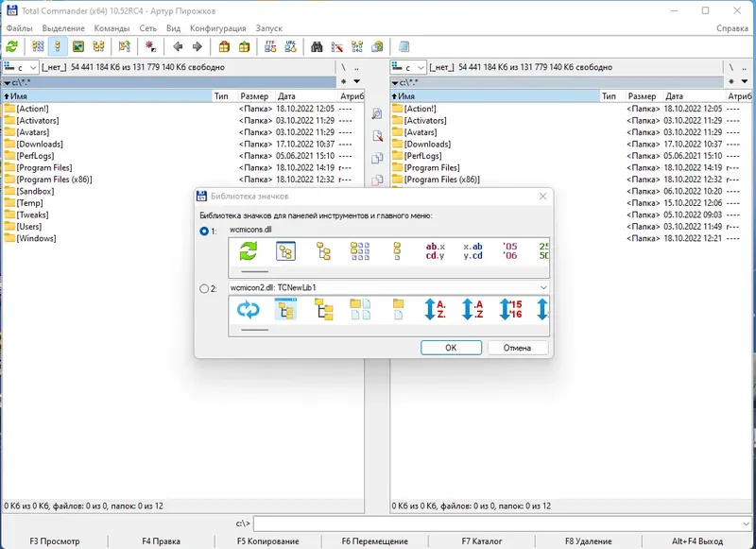
Task: Select green refresh icon in wcmicons.dll list
Action: coord(249,251)
